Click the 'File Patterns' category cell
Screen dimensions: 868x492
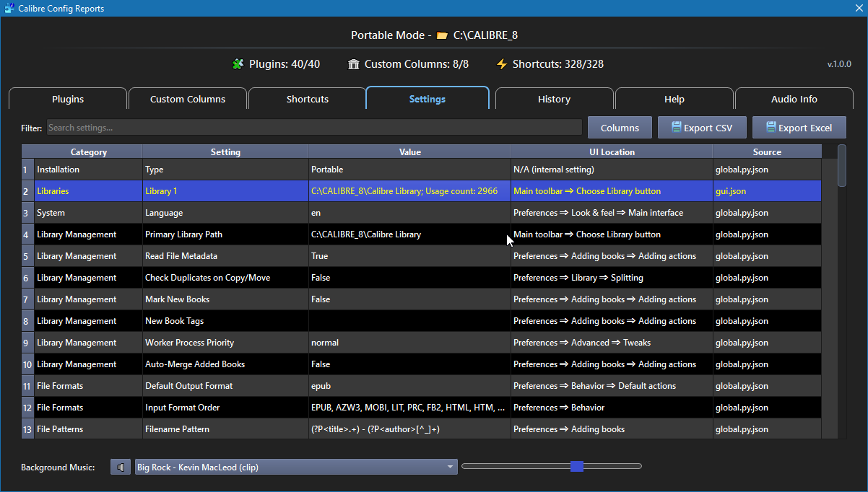(88, 429)
